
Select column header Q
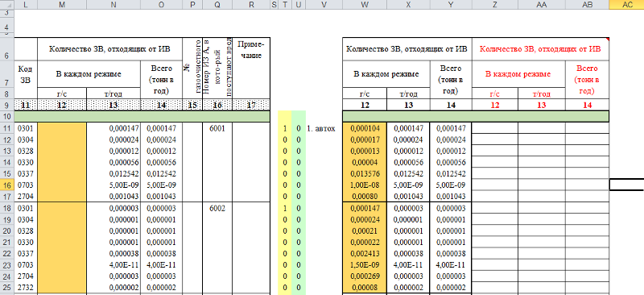[217, 5]
